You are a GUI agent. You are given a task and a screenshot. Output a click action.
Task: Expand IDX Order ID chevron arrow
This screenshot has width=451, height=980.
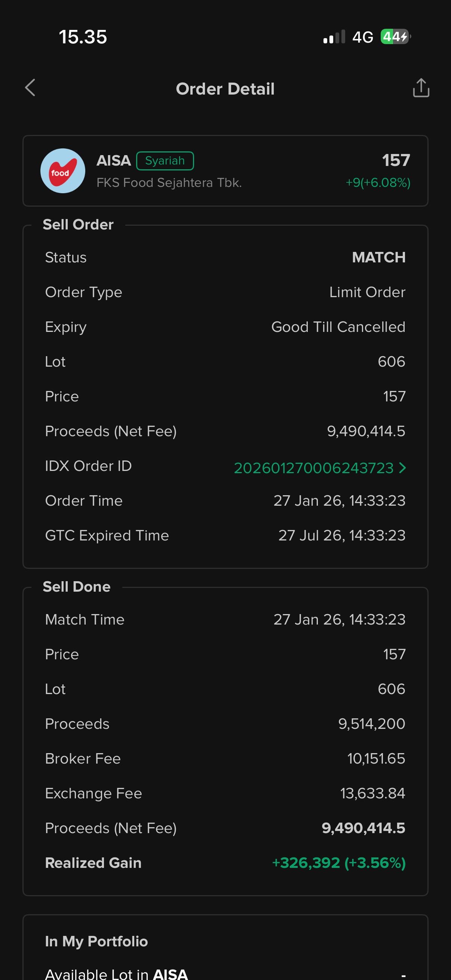(402, 468)
